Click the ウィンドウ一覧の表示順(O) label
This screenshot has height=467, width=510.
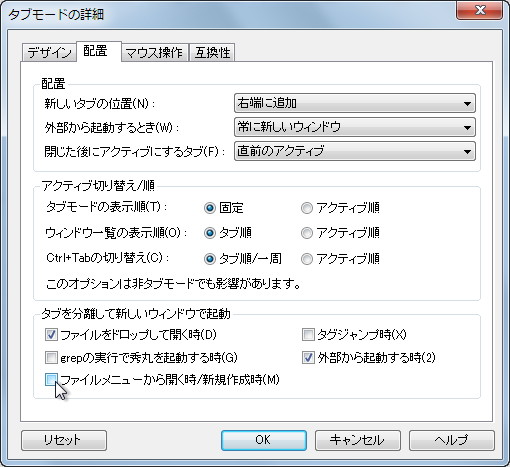[x=116, y=233]
